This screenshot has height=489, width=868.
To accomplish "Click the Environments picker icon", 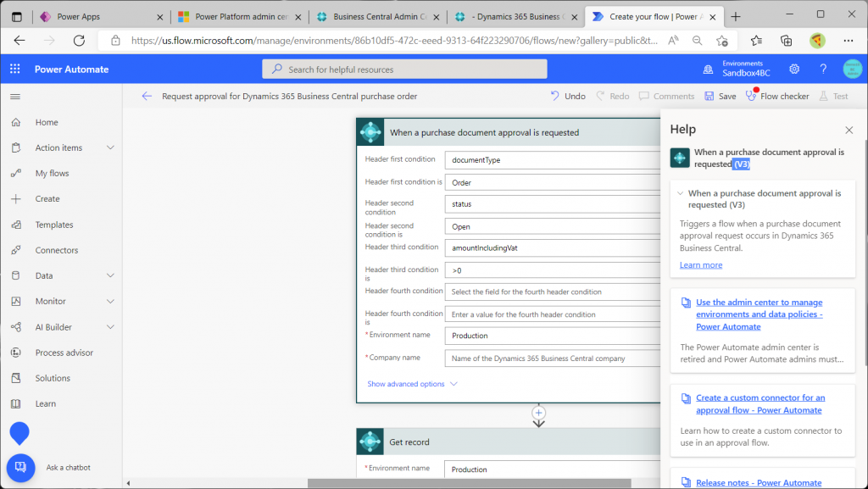I will coord(708,69).
